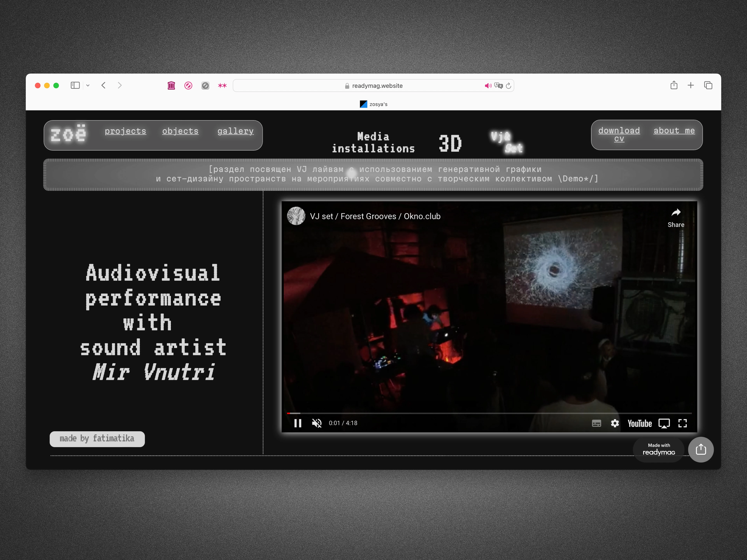
Task: Pause the YouTube video
Action: 297,423
